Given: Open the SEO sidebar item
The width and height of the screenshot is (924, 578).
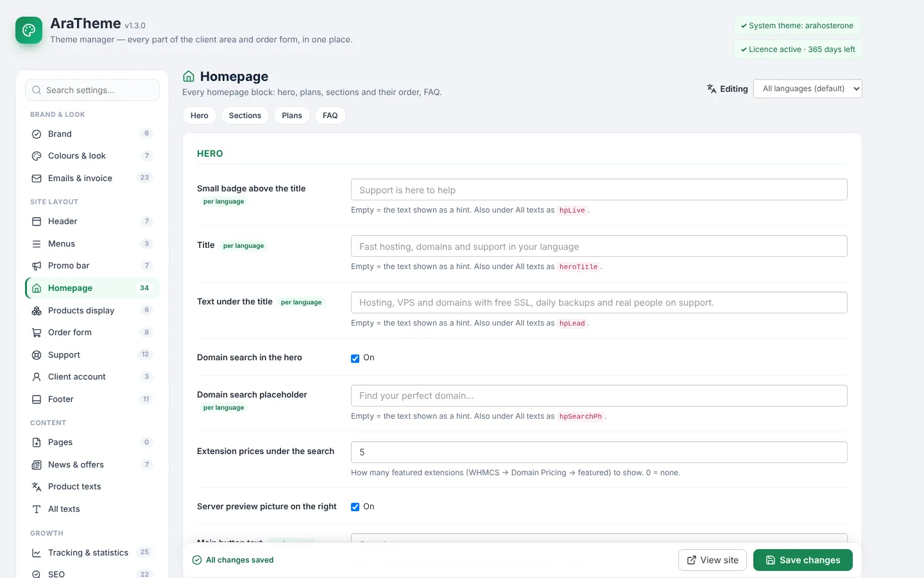Looking at the screenshot, I should (x=92, y=574).
